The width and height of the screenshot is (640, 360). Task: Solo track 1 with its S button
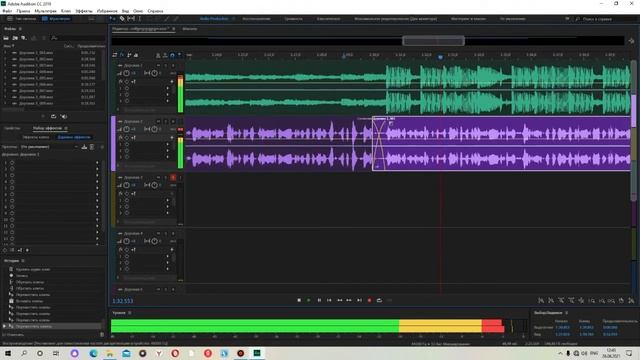pyautogui.click(x=166, y=65)
